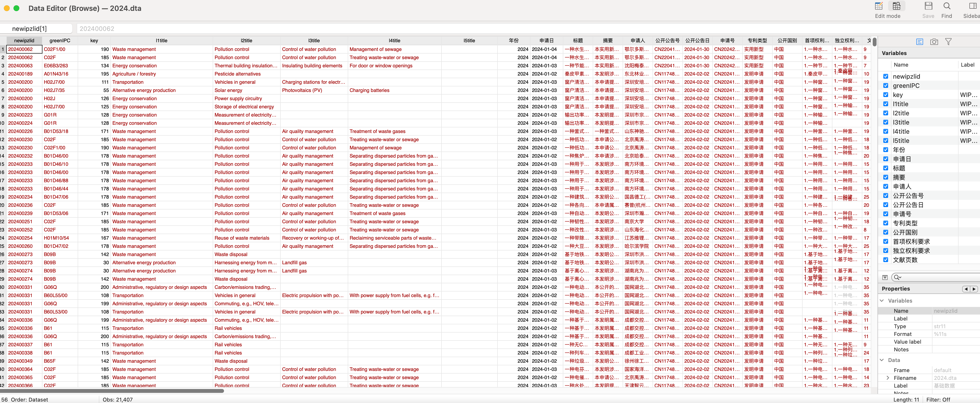This screenshot has height=403, width=980.
Task: Click the greenIPC column header
Action: pyautogui.click(x=60, y=41)
